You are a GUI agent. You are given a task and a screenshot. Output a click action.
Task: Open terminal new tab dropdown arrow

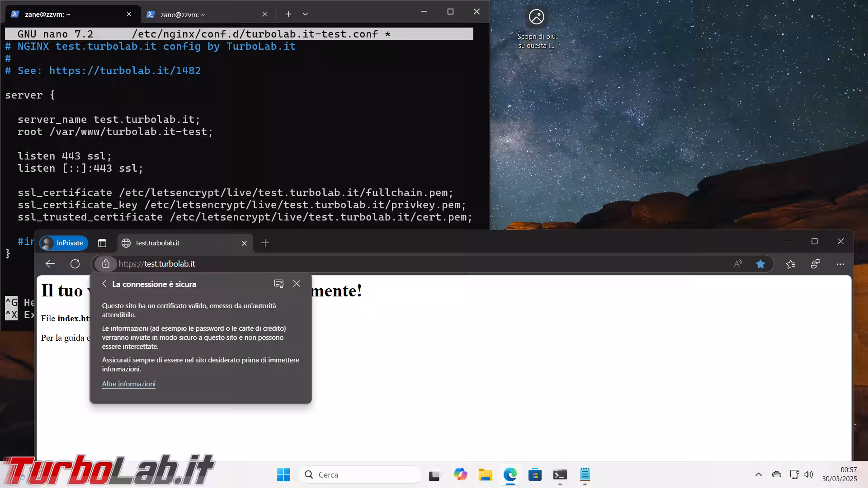coord(305,14)
